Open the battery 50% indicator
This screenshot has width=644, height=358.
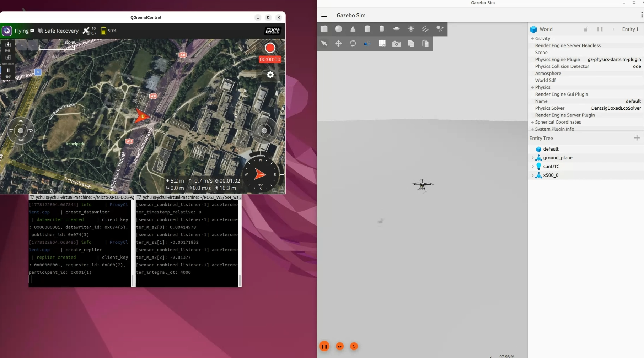point(108,31)
